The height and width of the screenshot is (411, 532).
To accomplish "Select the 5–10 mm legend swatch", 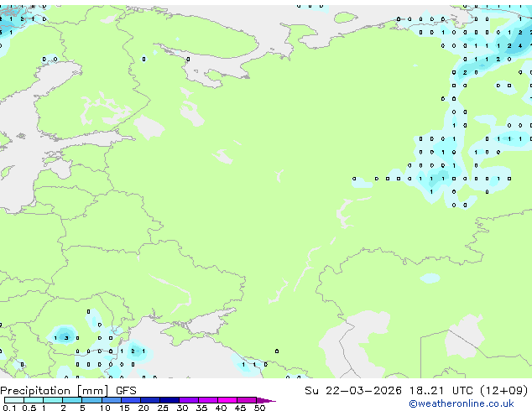I will click(x=91, y=400).
